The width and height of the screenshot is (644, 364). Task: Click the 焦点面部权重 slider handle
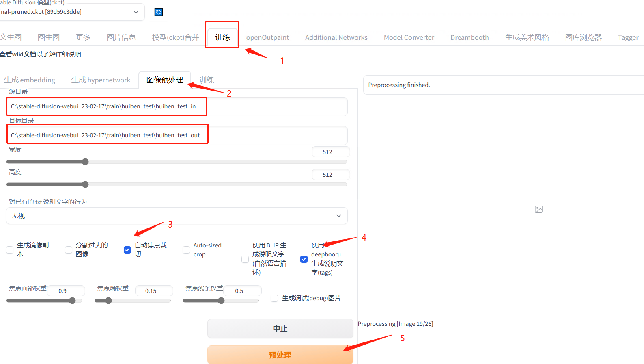click(x=72, y=301)
